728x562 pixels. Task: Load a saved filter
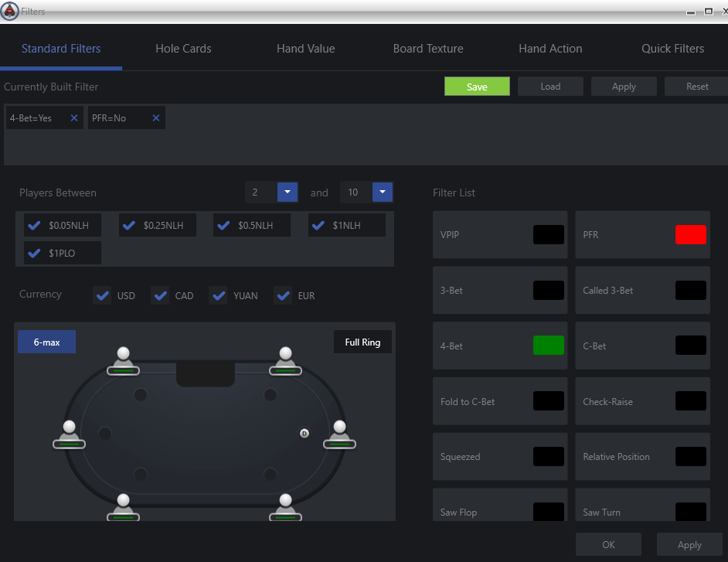(550, 87)
